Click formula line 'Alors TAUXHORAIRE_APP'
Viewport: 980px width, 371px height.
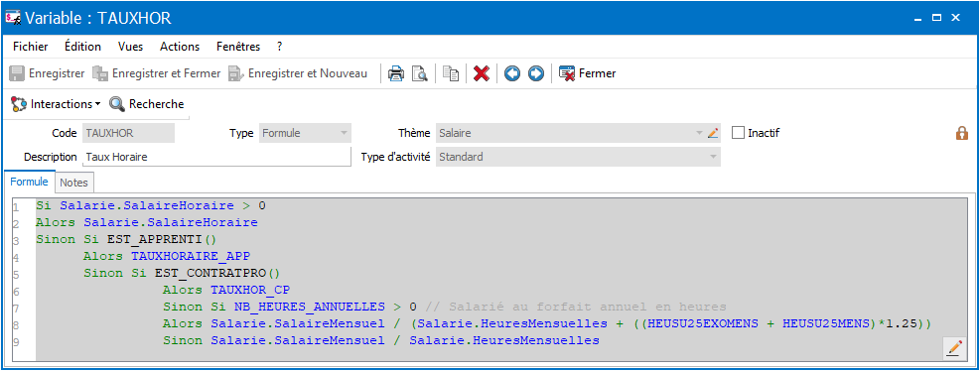167,256
